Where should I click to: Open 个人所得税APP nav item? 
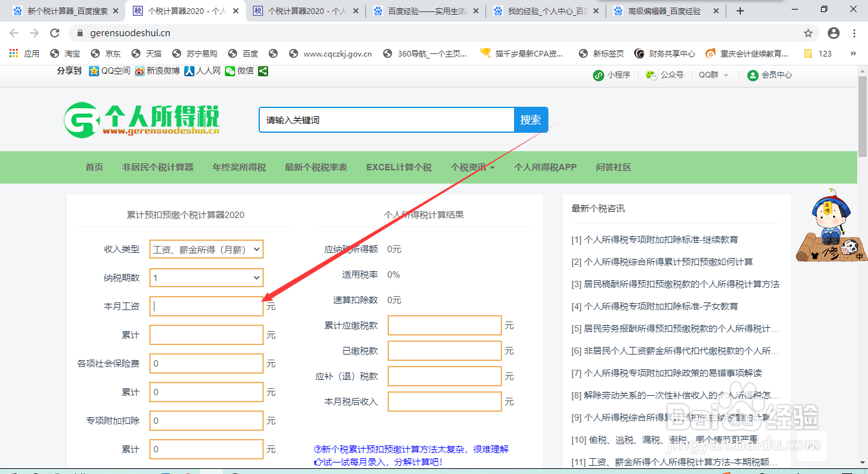coord(546,167)
